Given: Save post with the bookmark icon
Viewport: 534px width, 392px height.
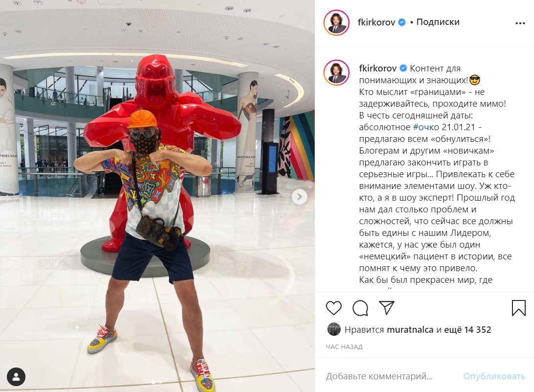Looking at the screenshot, I should pos(519,308).
